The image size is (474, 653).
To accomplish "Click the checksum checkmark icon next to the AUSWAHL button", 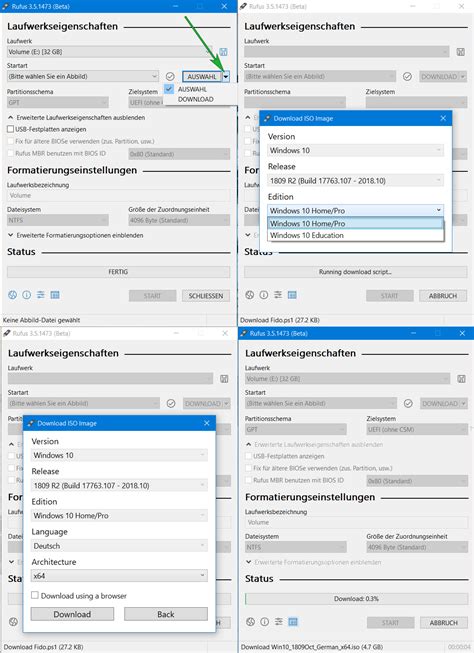I will coord(170,77).
